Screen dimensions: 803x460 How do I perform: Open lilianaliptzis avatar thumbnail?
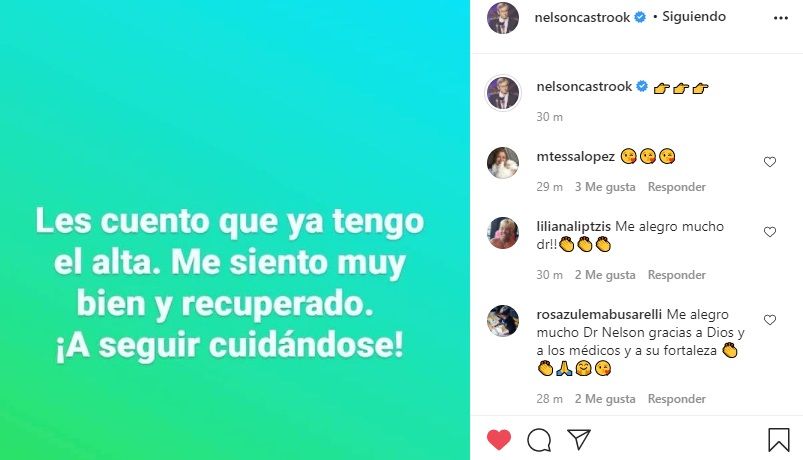click(502, 233)
